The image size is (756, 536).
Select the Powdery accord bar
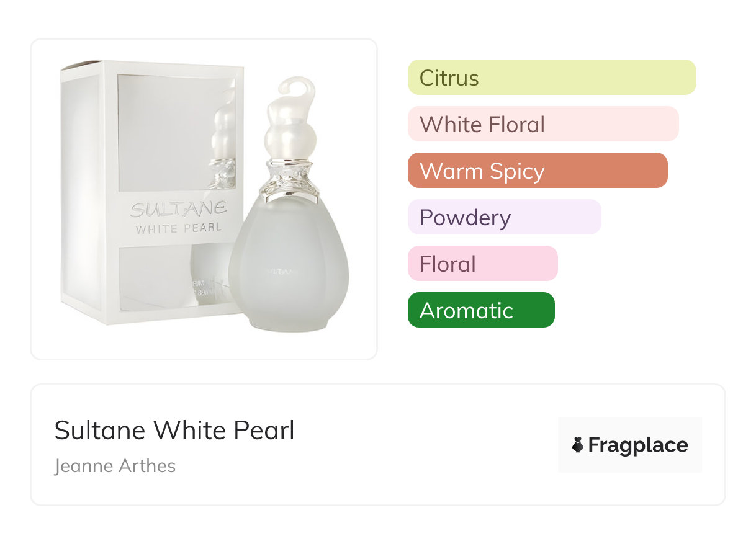pyautogui.click(x=504, y=217)
